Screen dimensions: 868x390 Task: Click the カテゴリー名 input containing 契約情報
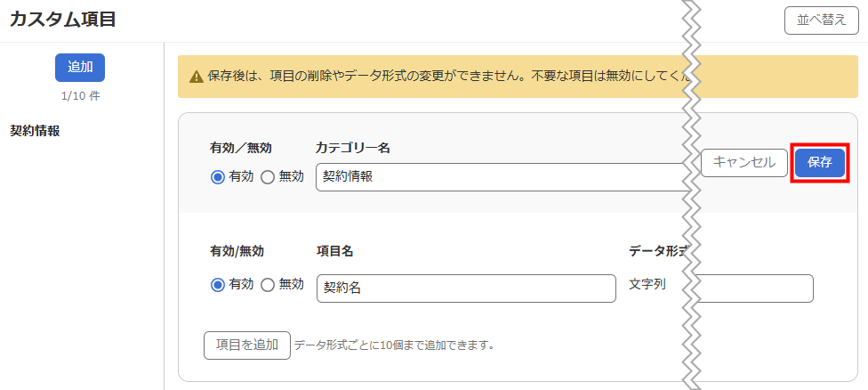[502, 177]
